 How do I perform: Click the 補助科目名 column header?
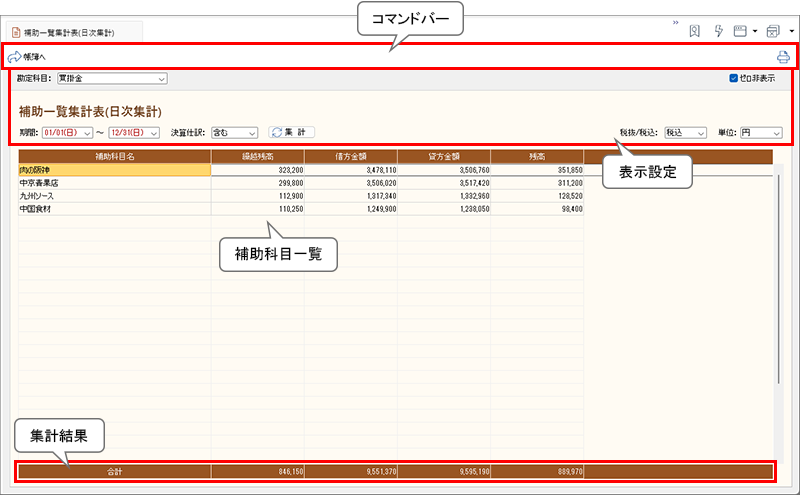point(114,156)
